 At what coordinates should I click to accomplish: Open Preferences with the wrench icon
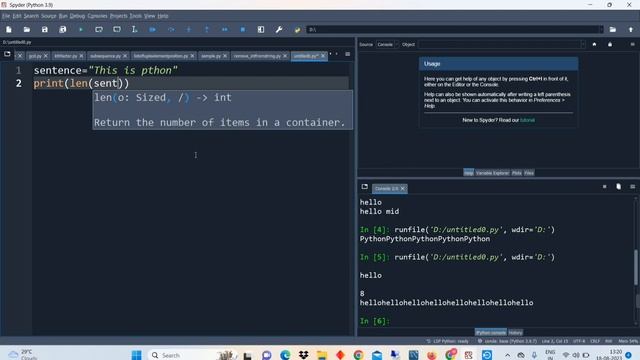[x=279, y=29]
